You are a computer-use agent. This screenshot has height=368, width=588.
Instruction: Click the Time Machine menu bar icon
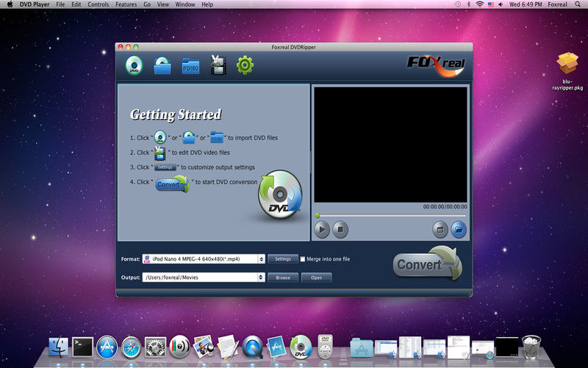(458, 4)
